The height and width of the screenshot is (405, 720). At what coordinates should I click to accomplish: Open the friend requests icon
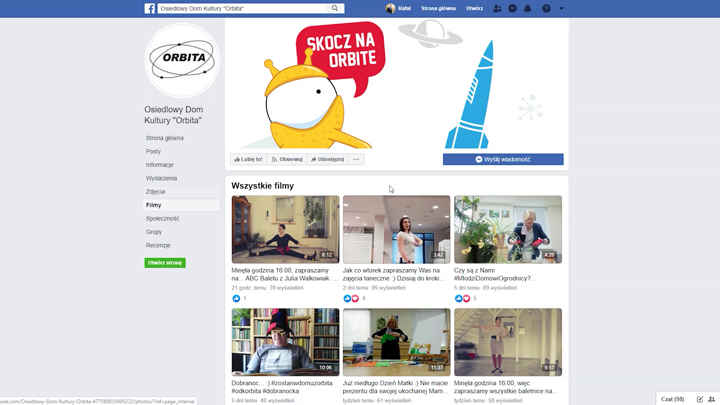click(x=497, y=8)
